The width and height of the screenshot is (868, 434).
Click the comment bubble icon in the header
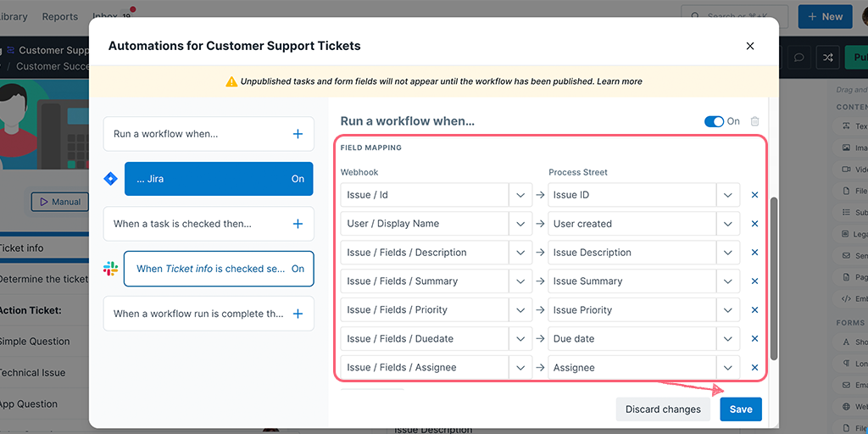pos(798,58)
